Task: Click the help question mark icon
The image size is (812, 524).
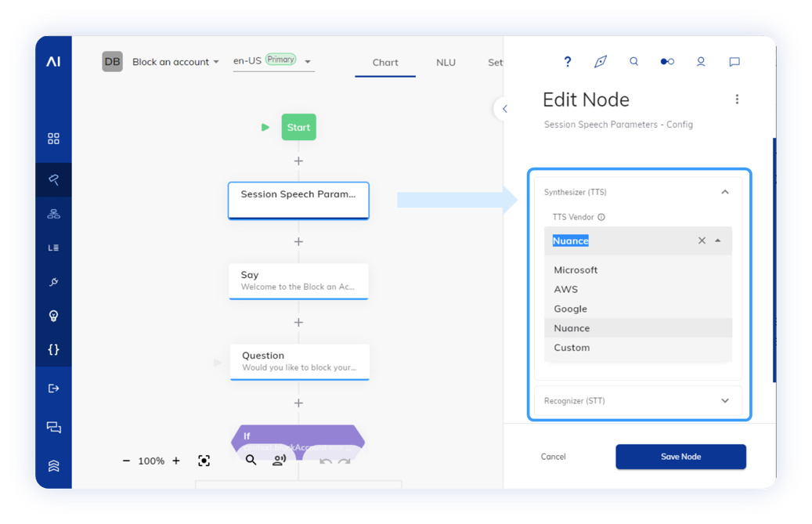Action: click(568, 62)
